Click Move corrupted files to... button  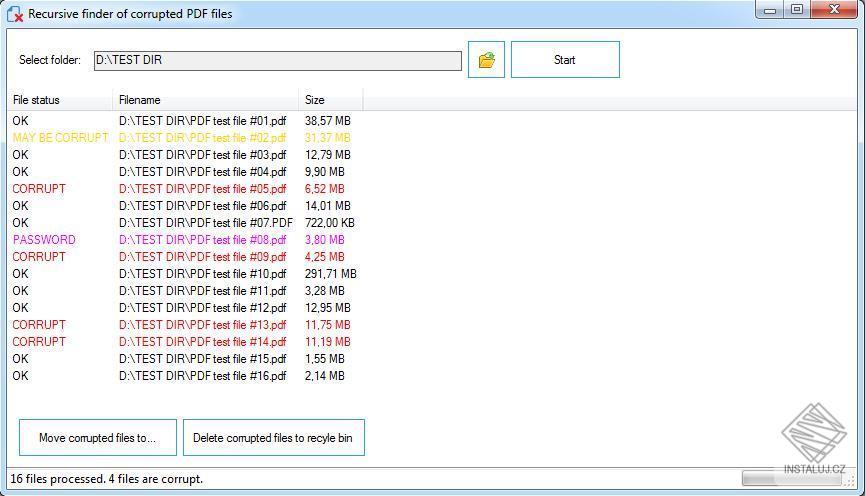pyautogui.click(x=98, y=438)
